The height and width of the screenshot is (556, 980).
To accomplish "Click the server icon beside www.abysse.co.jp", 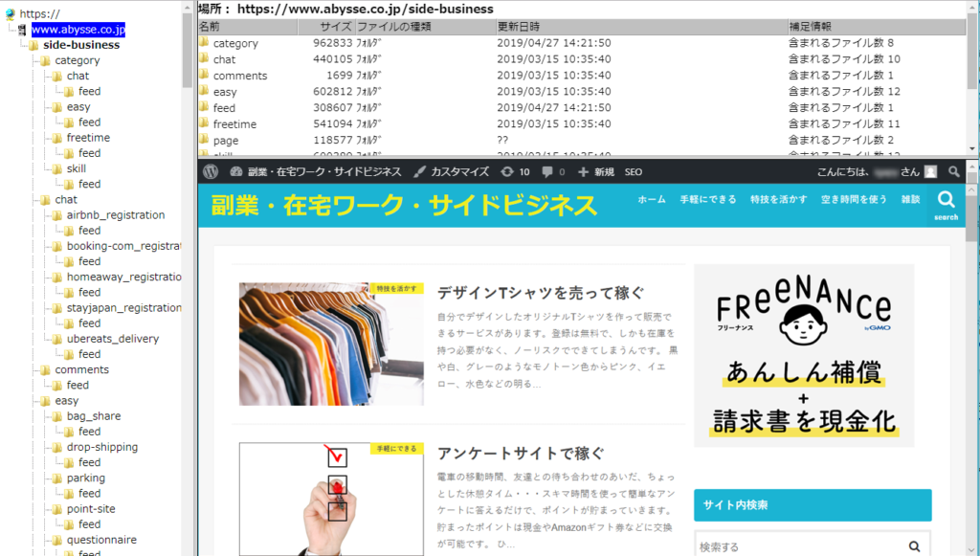I will (x=21, y=29).
